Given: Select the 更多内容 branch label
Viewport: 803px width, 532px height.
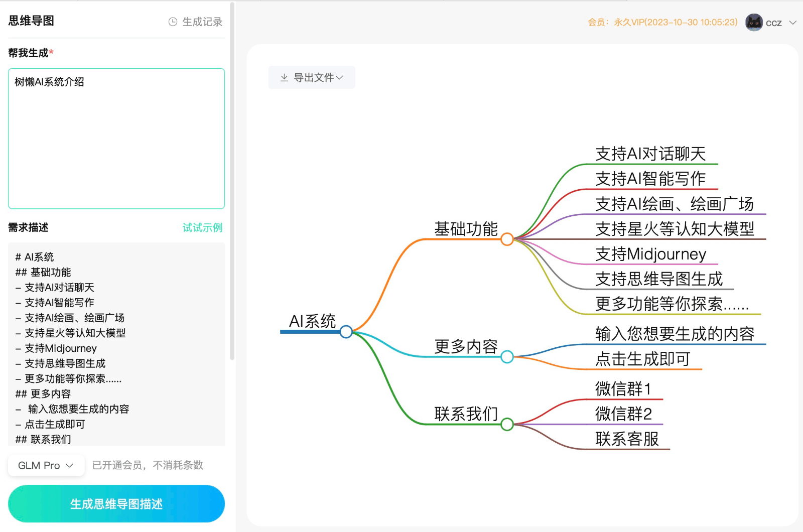Looking at the screenshot, I should [x=466, y=346].
